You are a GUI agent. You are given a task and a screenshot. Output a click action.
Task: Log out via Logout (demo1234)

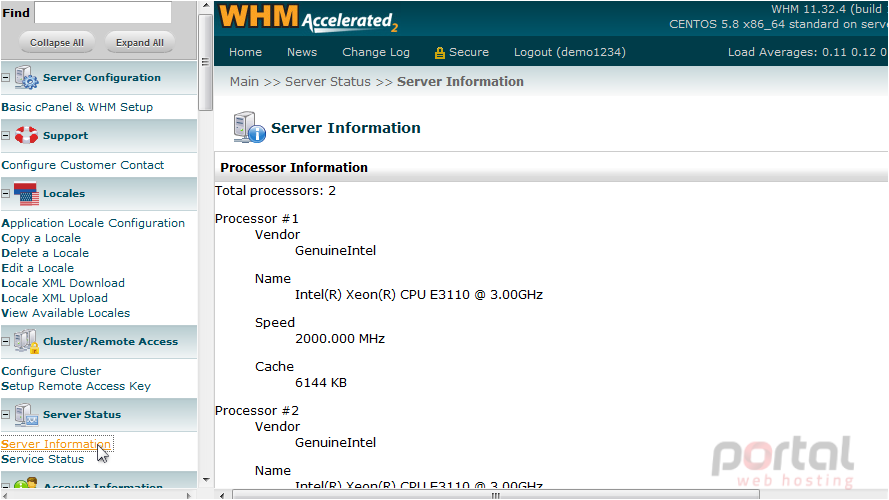[570, 52]
